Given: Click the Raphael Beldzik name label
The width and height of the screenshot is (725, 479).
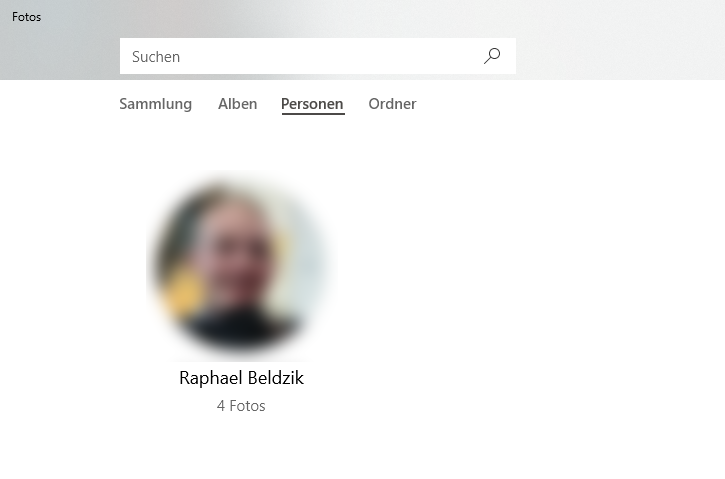Looking at the screenshot, I should coord(241,378).
